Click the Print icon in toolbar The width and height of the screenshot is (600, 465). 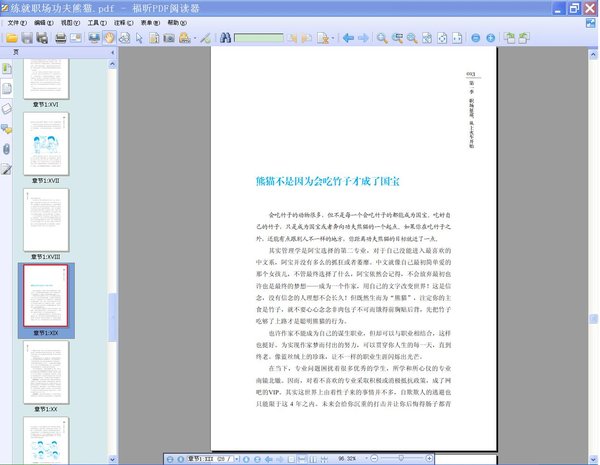[60, 38]
